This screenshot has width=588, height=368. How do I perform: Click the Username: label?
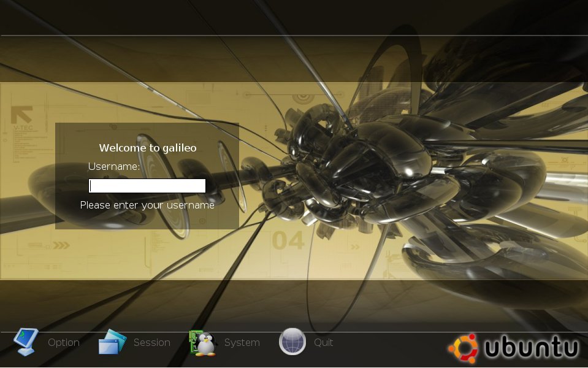(114, 166)
